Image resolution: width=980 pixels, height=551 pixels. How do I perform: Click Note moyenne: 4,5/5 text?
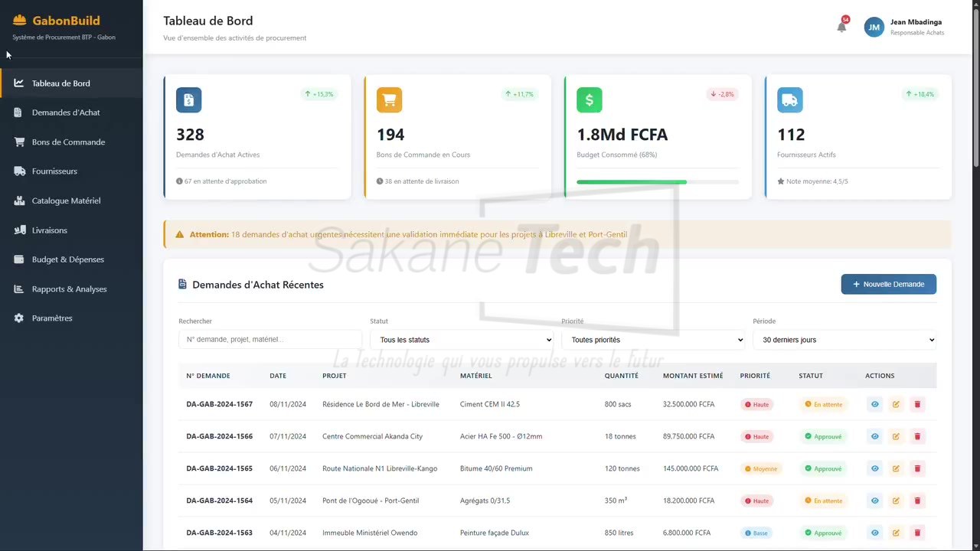(817, 181)
